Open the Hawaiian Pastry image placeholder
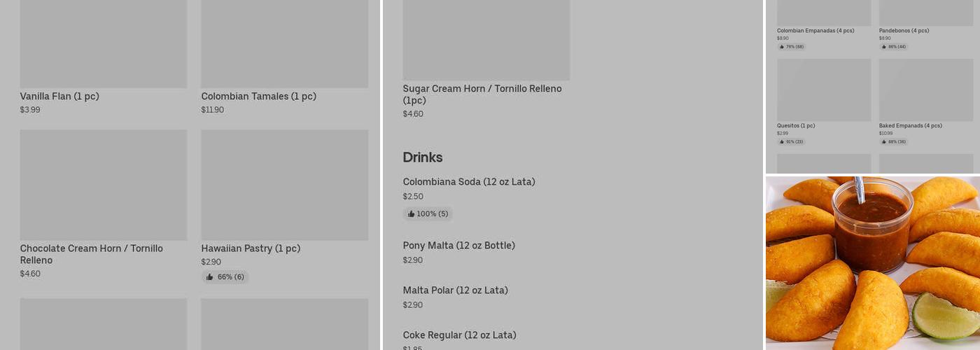This screenshot has height=350, width=980. click(x=284, y=185)
